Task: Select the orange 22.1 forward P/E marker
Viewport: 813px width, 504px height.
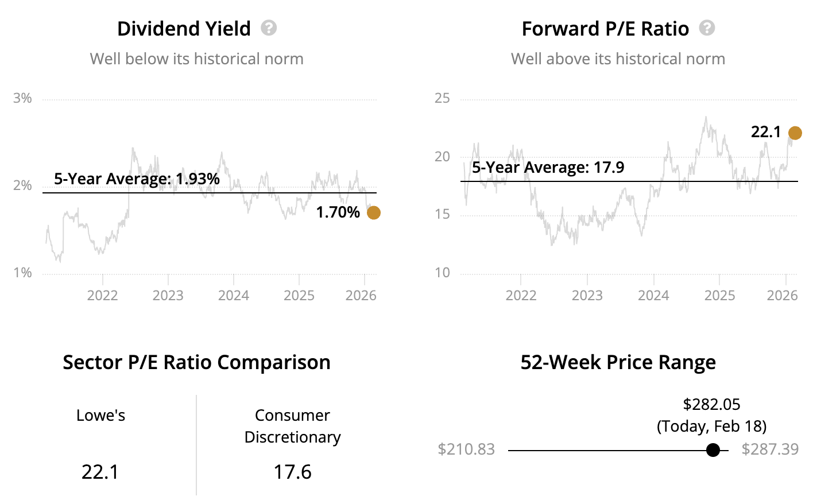Action: [x=795, y=133]
